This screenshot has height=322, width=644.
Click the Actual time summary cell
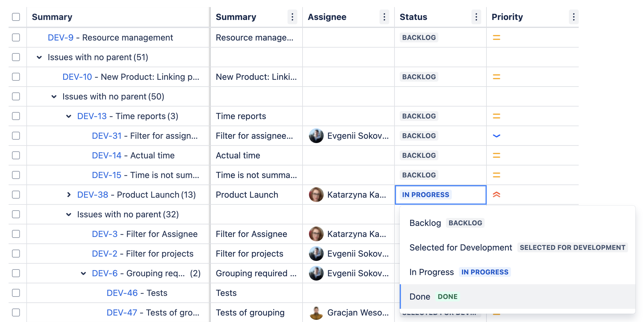238,155
